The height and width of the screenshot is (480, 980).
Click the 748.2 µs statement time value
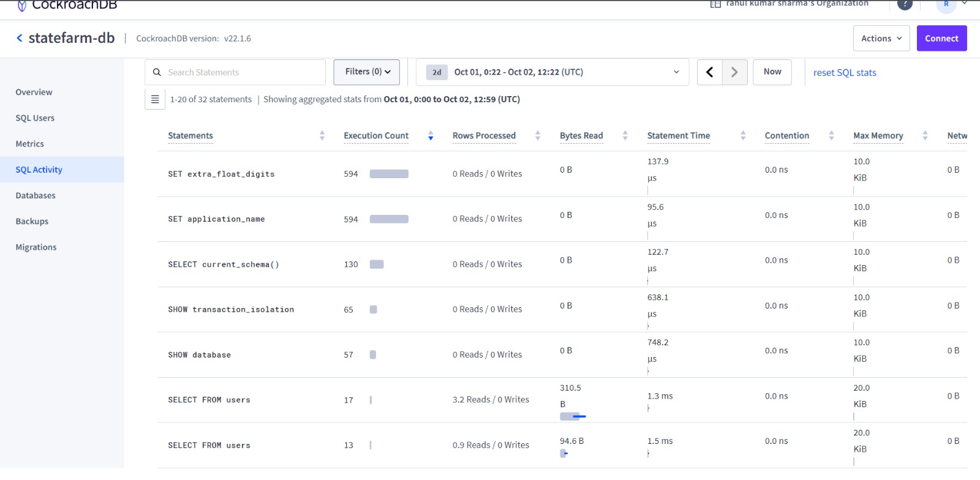coord(658,351)
